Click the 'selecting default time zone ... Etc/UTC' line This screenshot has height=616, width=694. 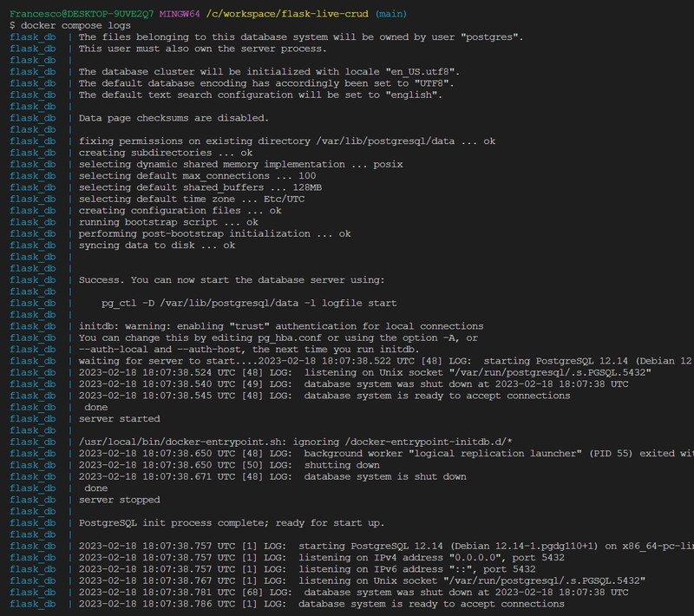tap(192, 199)
